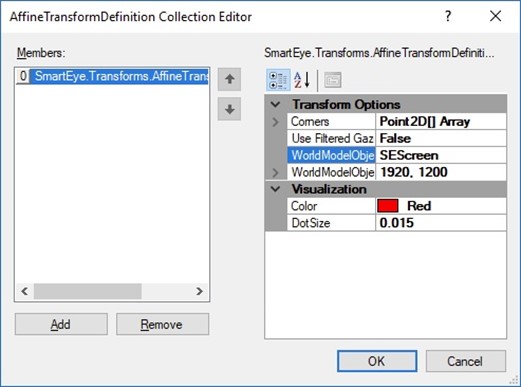Expand the Corners property row
The image size is (521, 387).
point(275,122)
